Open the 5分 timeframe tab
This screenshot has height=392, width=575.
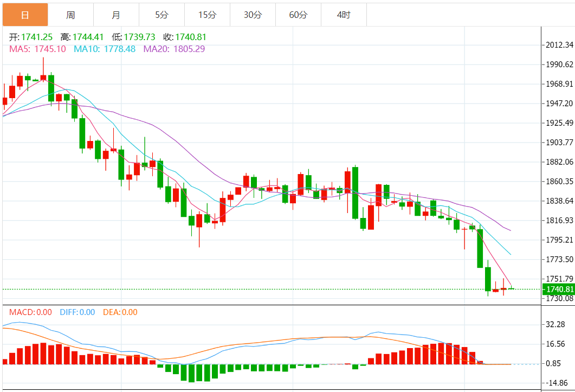161,15
